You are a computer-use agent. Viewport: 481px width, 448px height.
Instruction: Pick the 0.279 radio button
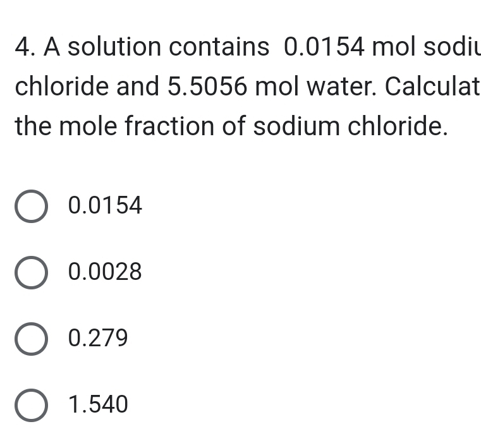click(31, 339)
